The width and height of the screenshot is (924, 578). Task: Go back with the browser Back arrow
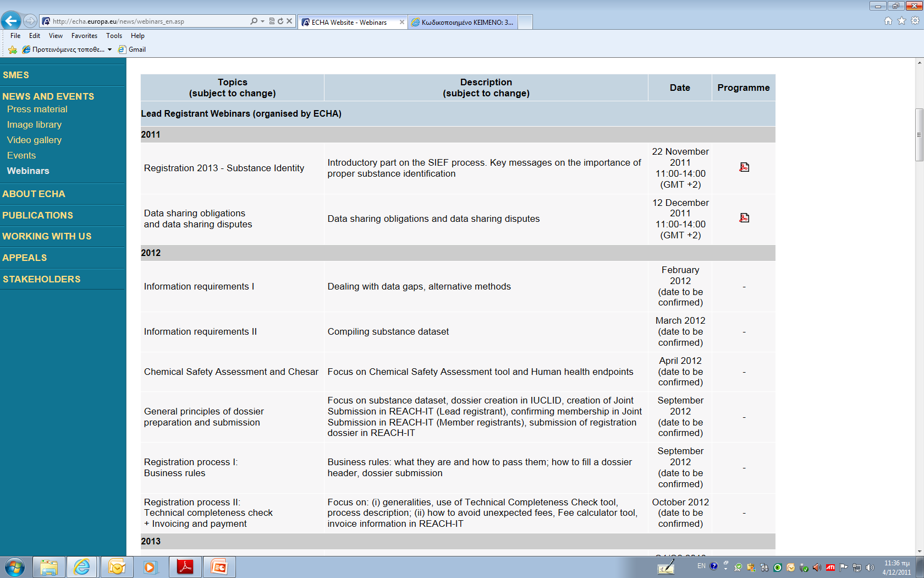(x=11, y=21)
